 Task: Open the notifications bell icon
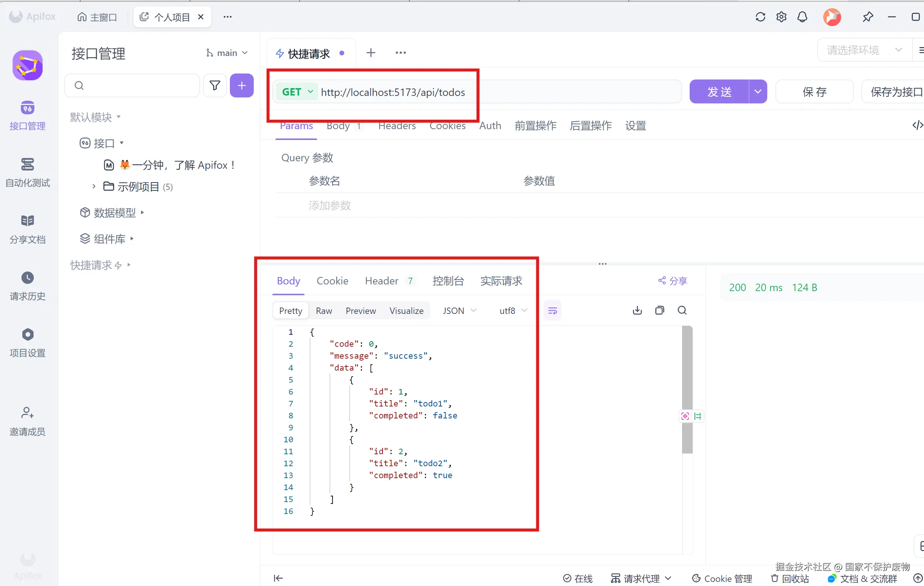tap(802, 17)
